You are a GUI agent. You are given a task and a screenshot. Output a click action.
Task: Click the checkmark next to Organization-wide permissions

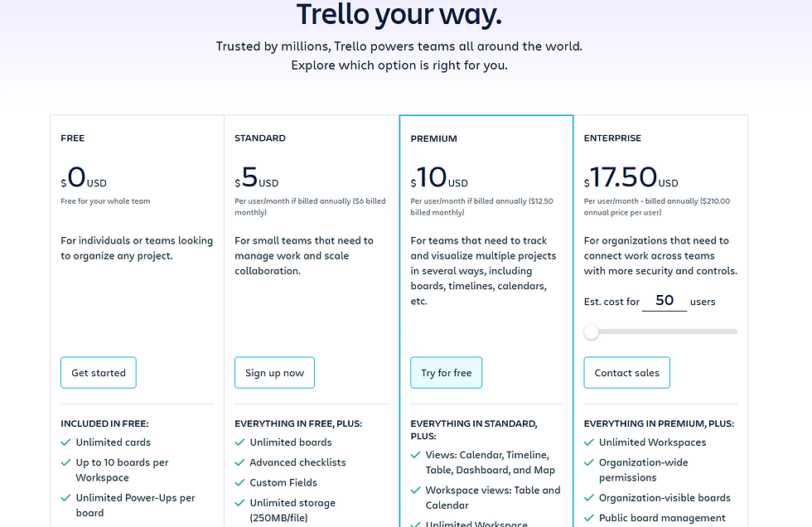pyautogui.click(x=589, y=463)
